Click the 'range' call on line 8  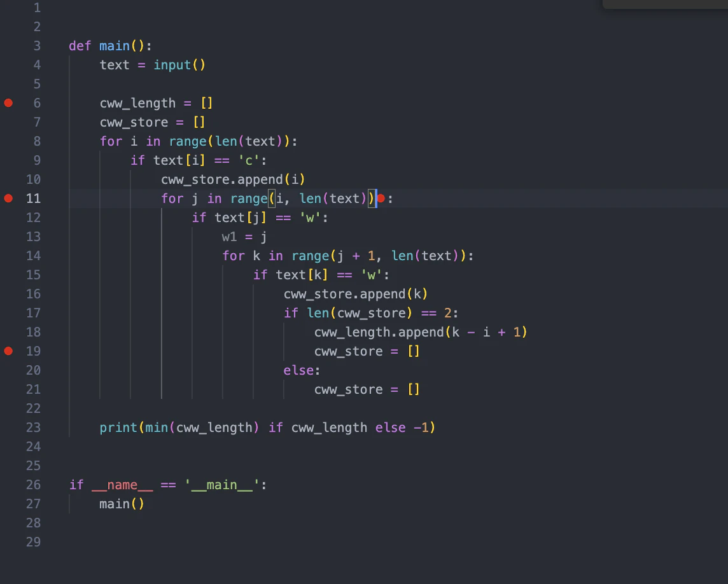tap(188, 141)
